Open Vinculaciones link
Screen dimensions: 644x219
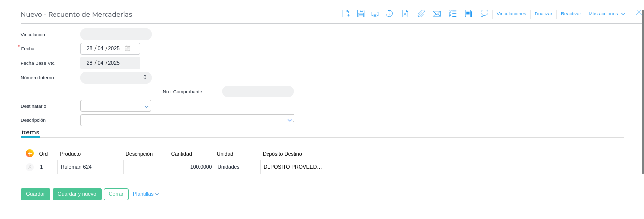click(x=511, y=14)
